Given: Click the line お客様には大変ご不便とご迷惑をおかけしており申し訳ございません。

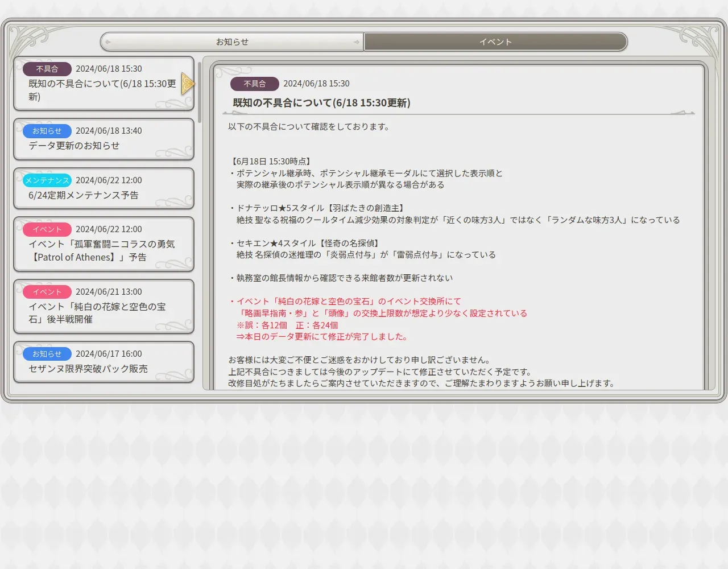Looking at the screenshot, I should tap(360, 360).
